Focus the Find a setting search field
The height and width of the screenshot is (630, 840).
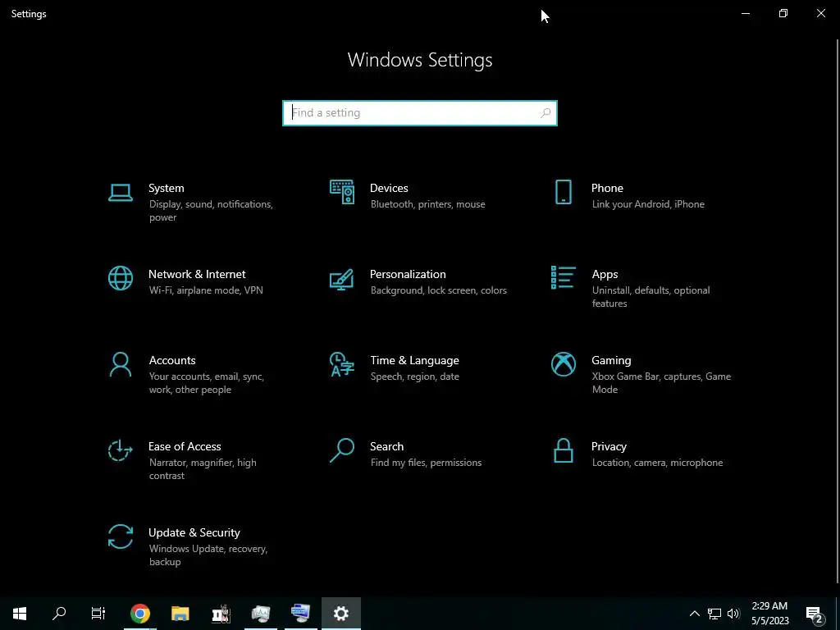coord(420,113)
